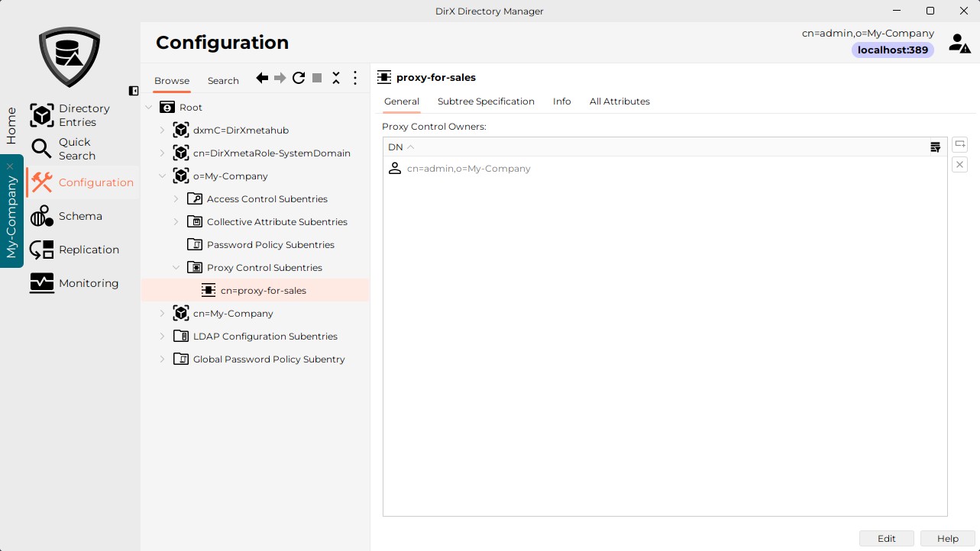The image size is (980, 551).
Task: Collapse the o=My-Company node
Action: 162,176
